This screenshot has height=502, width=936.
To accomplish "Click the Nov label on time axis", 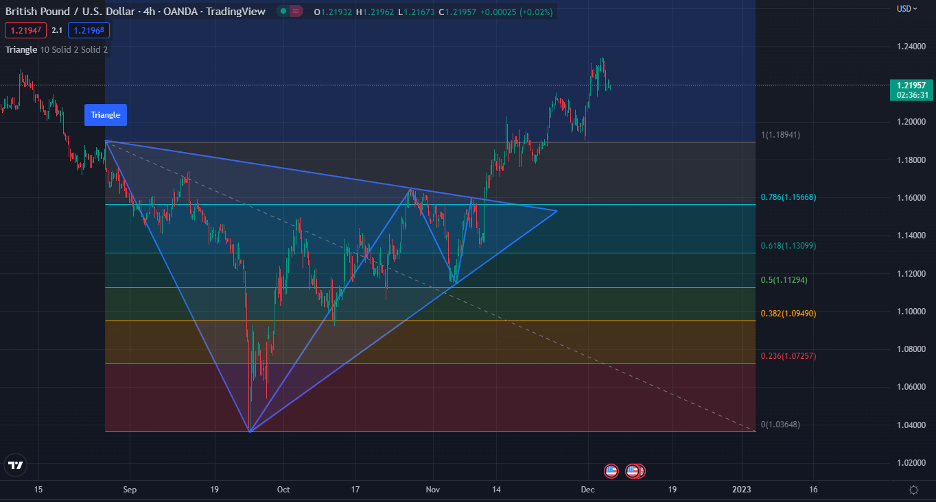I will pyautogui.click(x=433, y=489).
